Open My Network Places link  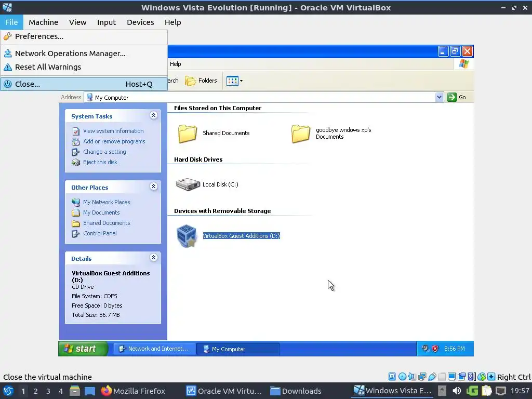point(107,202)
